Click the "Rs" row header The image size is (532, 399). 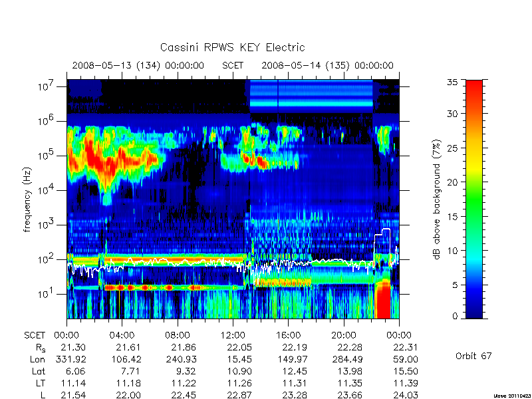pos(41,348)
